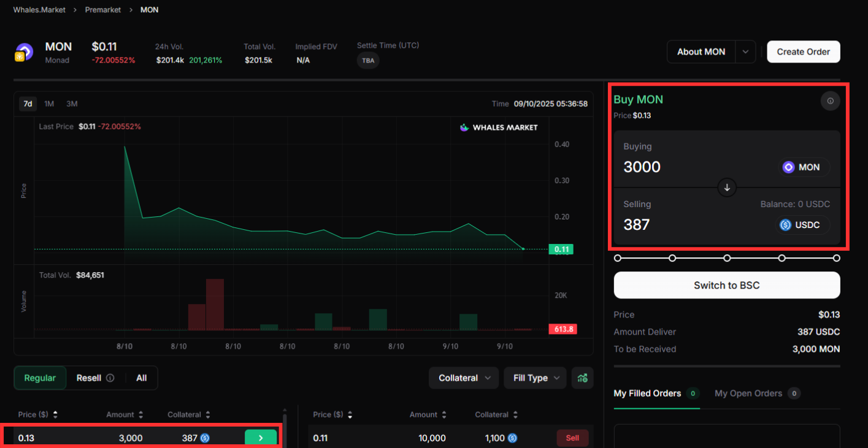The image size is (868, 448).
Task: Sort left table by Price column
Action: [x=55, y=415]
